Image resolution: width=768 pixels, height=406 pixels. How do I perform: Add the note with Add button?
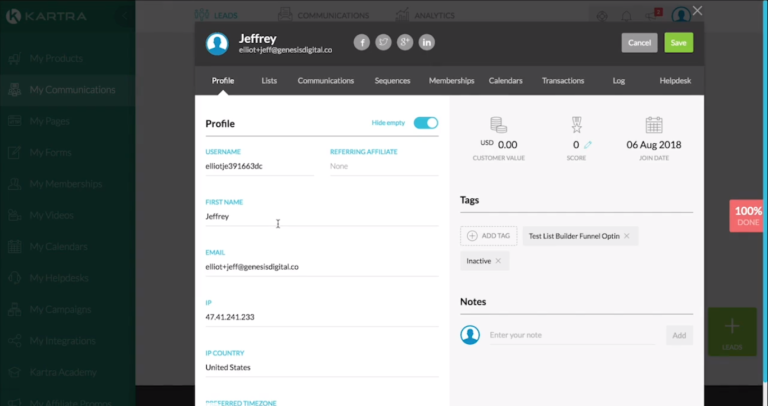(679, 335)
